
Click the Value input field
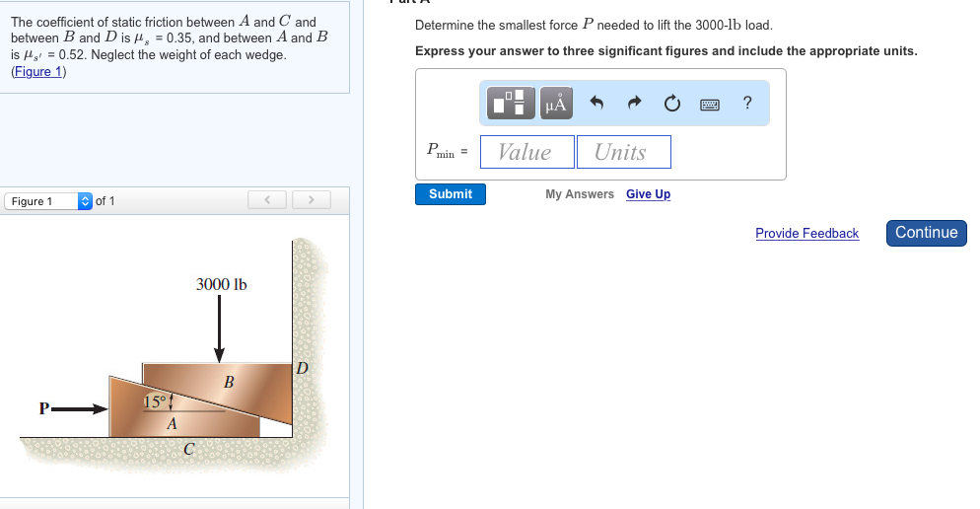pyautogui.click(x=526, y=152)
